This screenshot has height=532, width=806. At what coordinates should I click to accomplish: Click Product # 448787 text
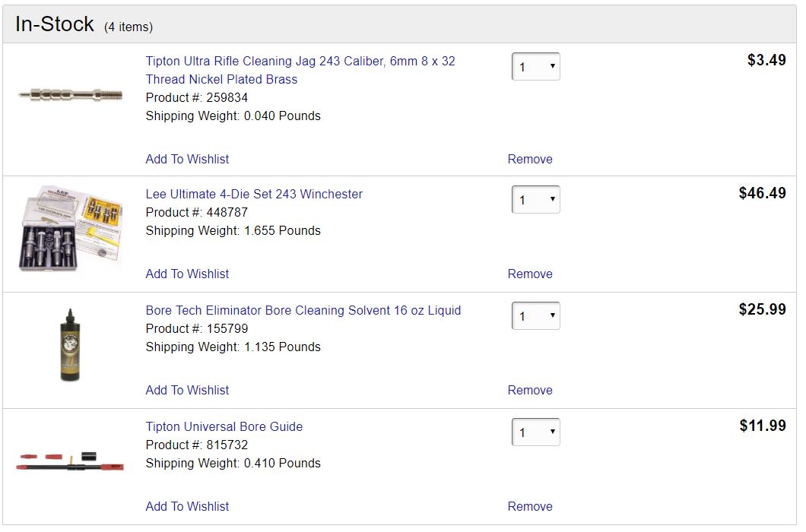click(196, 212)
